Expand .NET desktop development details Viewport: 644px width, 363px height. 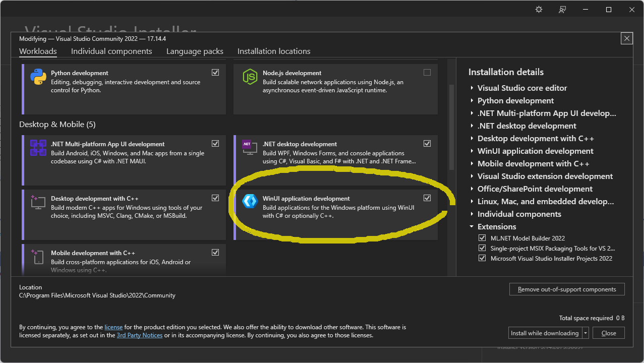click(472, 126)
